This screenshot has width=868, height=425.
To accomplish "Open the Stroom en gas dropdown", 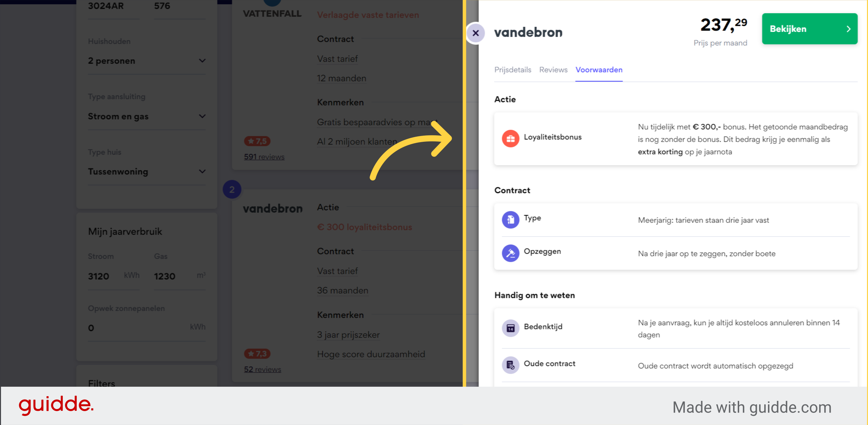I will click(147, 116).
